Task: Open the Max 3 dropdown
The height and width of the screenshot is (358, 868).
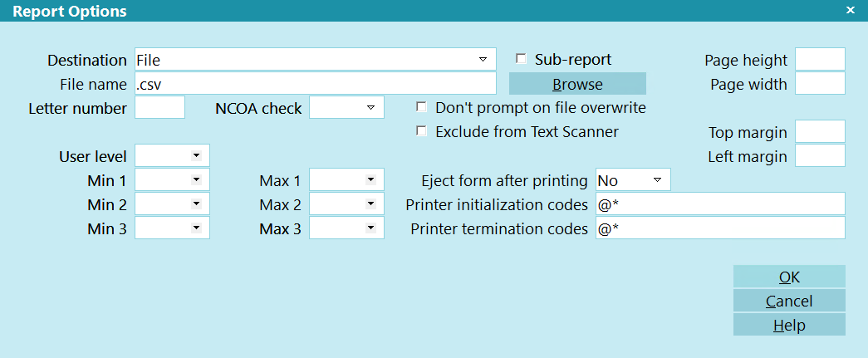Action: (370, 228)
